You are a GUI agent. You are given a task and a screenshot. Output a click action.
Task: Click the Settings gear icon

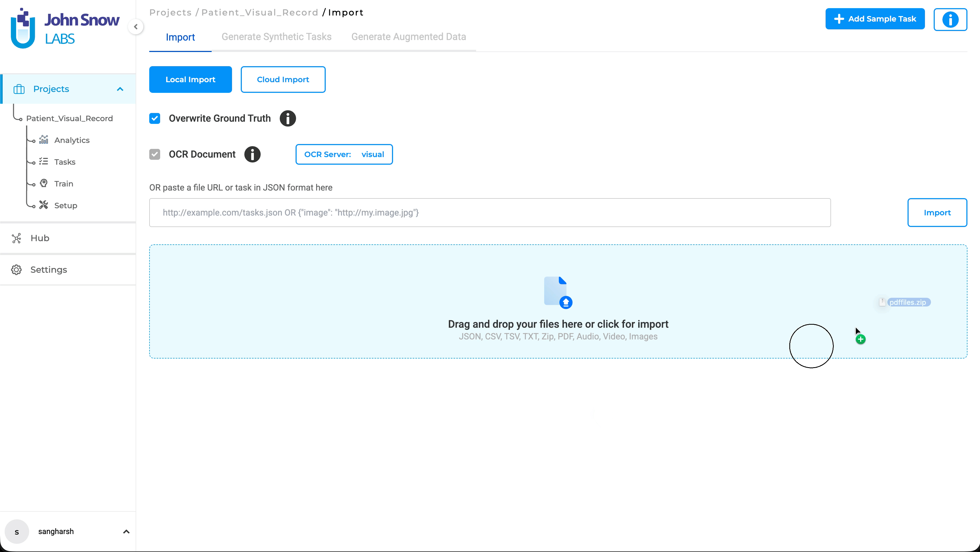coord(16,270)
